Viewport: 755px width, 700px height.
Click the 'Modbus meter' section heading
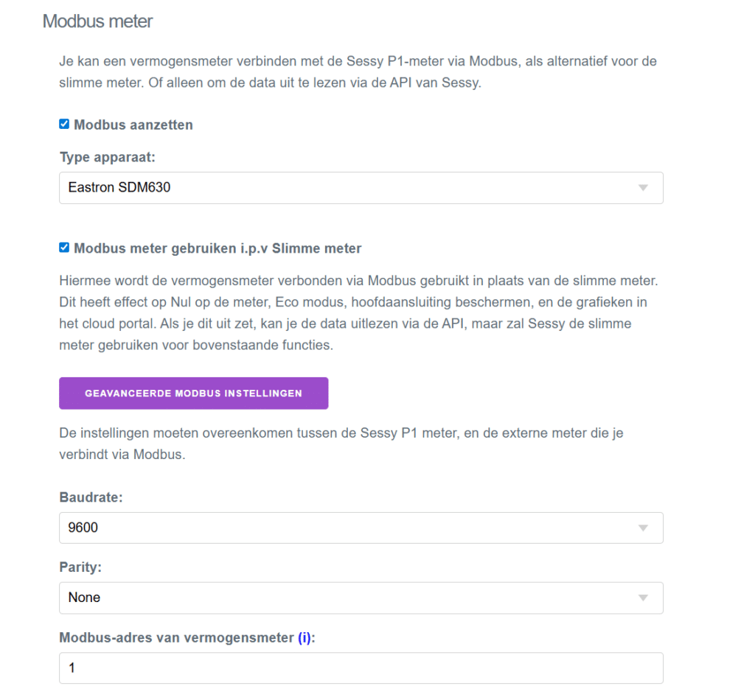point(97,21)
